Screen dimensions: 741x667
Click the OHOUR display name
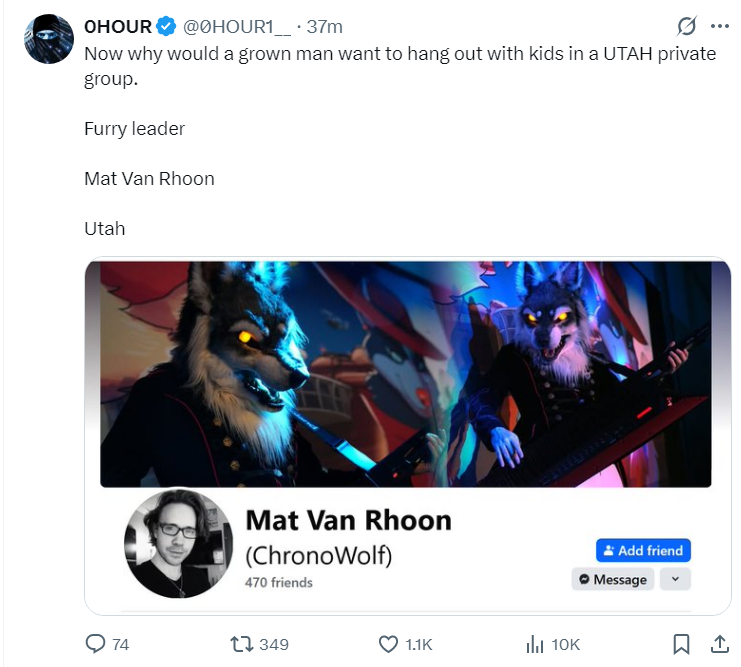[x=118, y=26]
